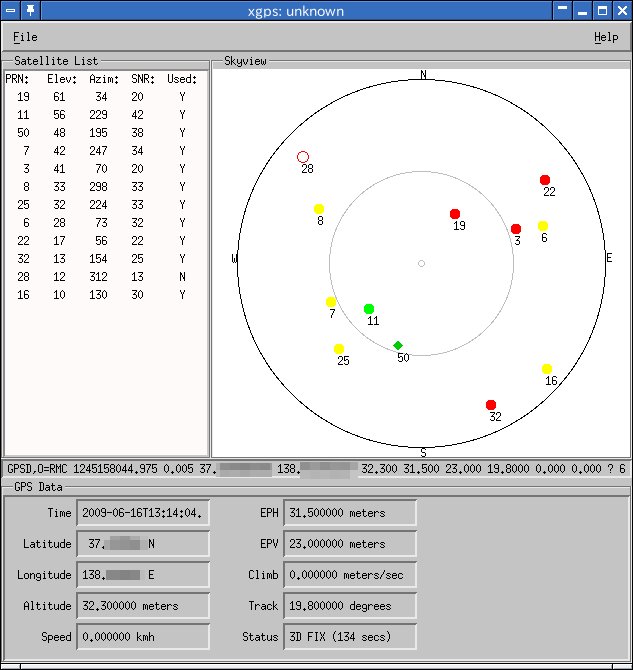Click the Used: column header
Screen dimensions: 633x670
[182, 79]
